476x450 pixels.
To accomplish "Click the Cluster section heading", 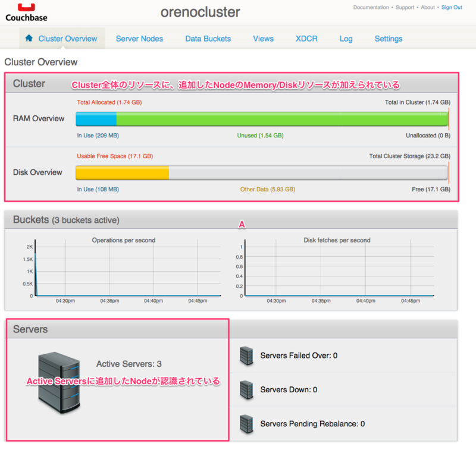I will point(29,83).
